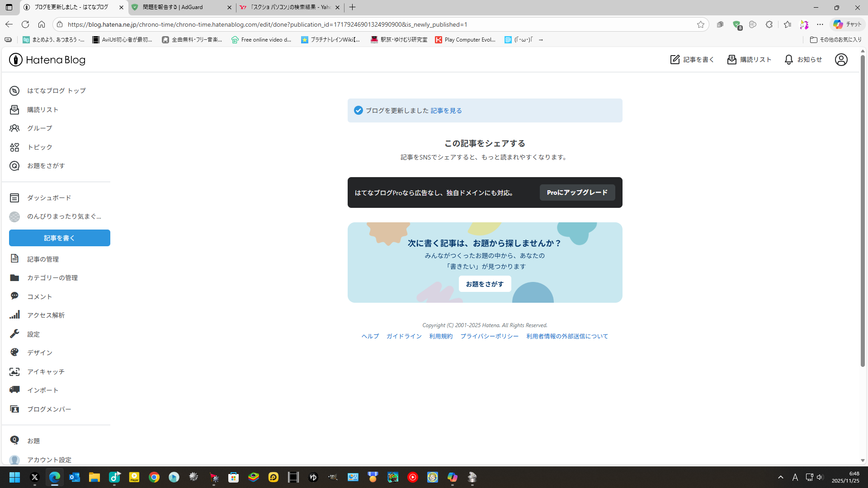Open コメント via the speech bubble icon
The image size is (868, 488).
[x=14, y=296]
